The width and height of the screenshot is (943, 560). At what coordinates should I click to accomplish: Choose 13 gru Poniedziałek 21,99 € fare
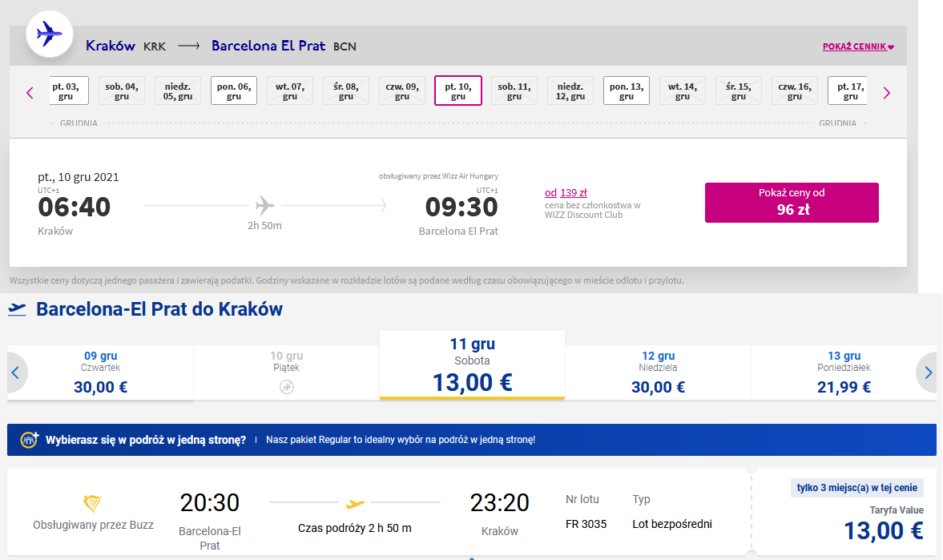click(844, 373)
